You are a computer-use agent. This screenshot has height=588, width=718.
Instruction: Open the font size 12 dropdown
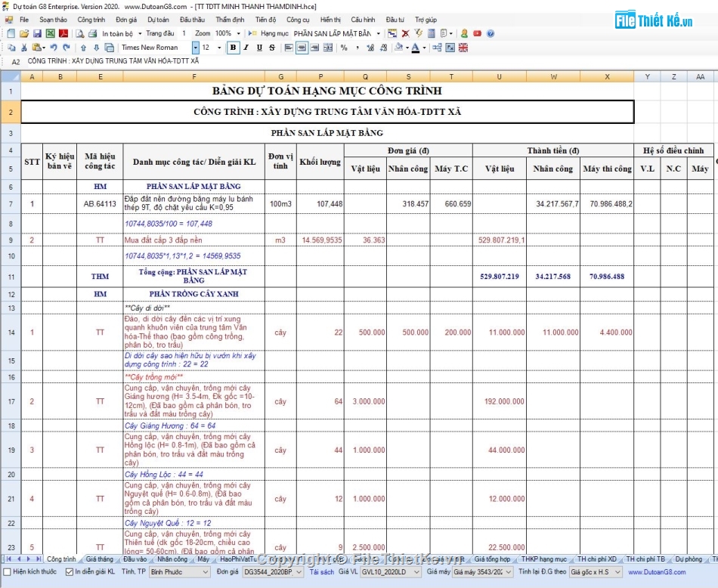click(219, 48)
